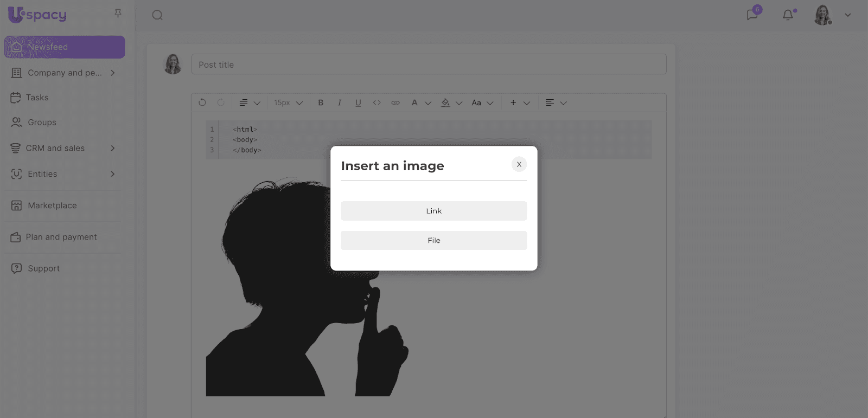The height and width of the screenshot is (418, 868).
Task: Close the Insert an image dialog
Action: (x=519, y=164)
